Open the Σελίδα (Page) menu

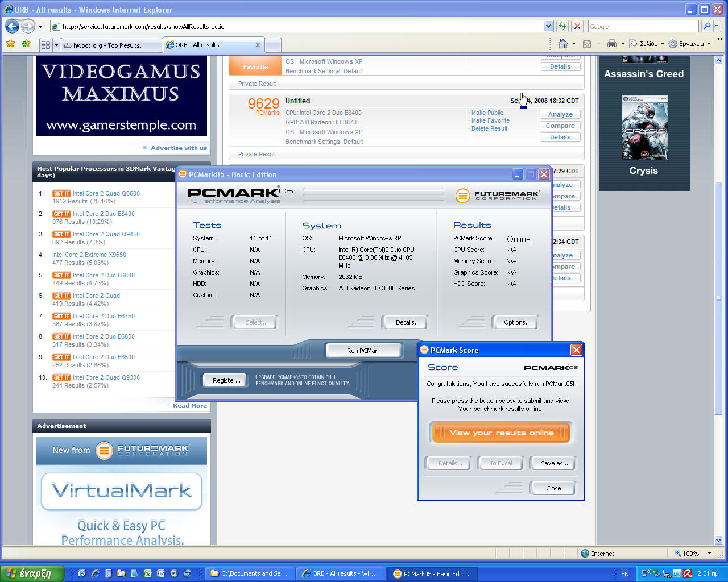(x=647, y=44)
